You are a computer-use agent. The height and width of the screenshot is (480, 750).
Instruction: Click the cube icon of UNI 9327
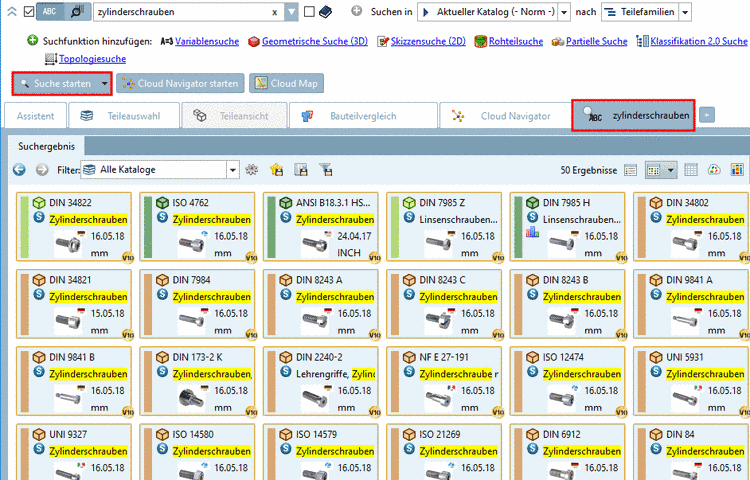tap(39, 434)
